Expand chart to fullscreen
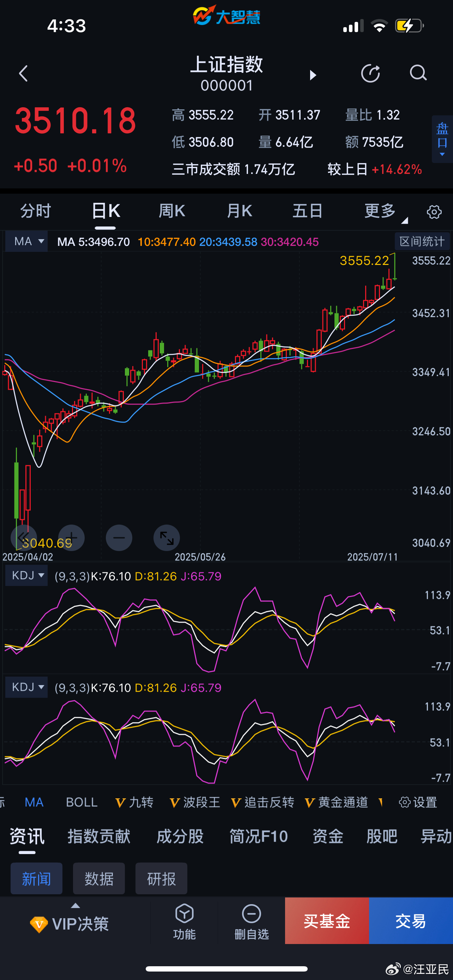Screen dimensions: 453x980 point(167,538)
